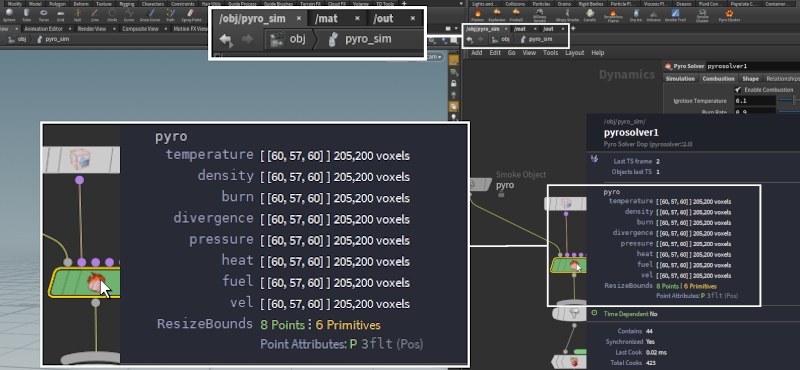The height and width of the screenshot is (370, 800).
Task: Click the Burn Rate slider track
Action: (x=788, y=112)
